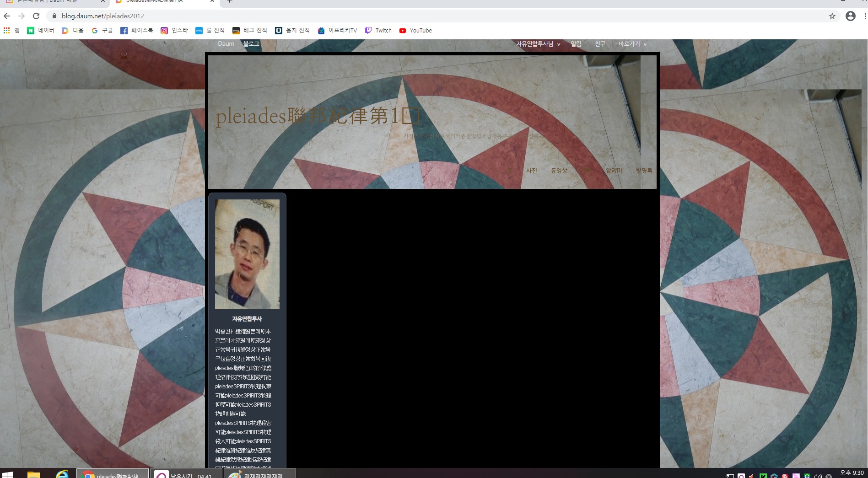Open the Apps grid bookmark
Image resolution: width=868 pixels, height=478 pixels.
click(11, 31)
